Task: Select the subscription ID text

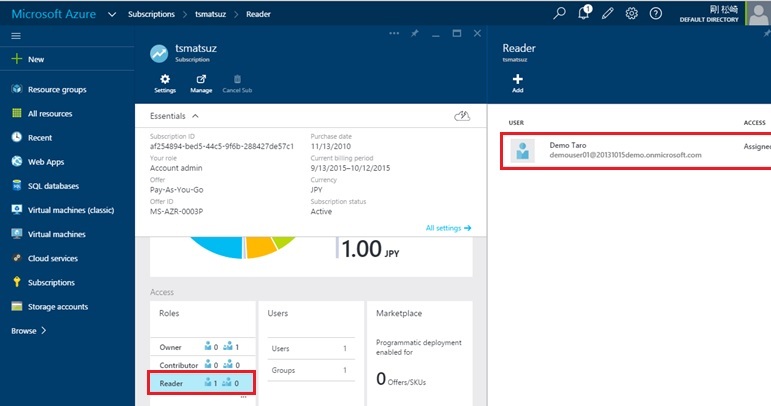Action: pyautogui.click(x=222, y=146)
